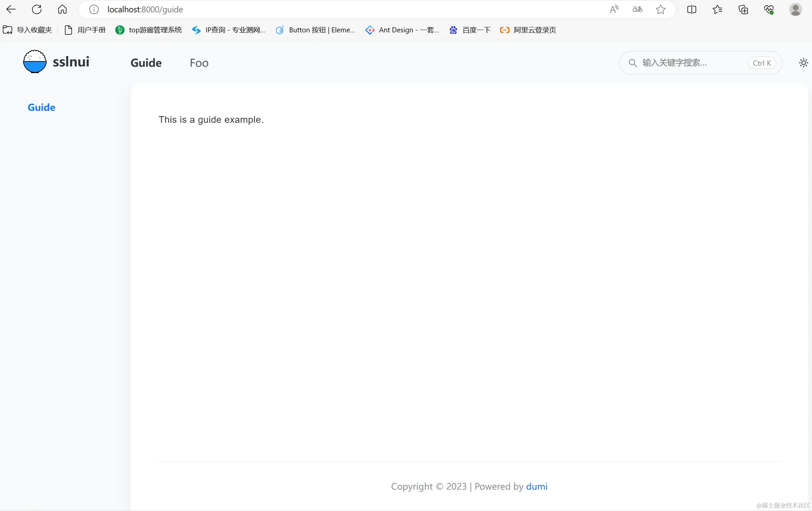Open browser collections icon
The width and height of the screenshot is (812, 511).
(743, 9)
